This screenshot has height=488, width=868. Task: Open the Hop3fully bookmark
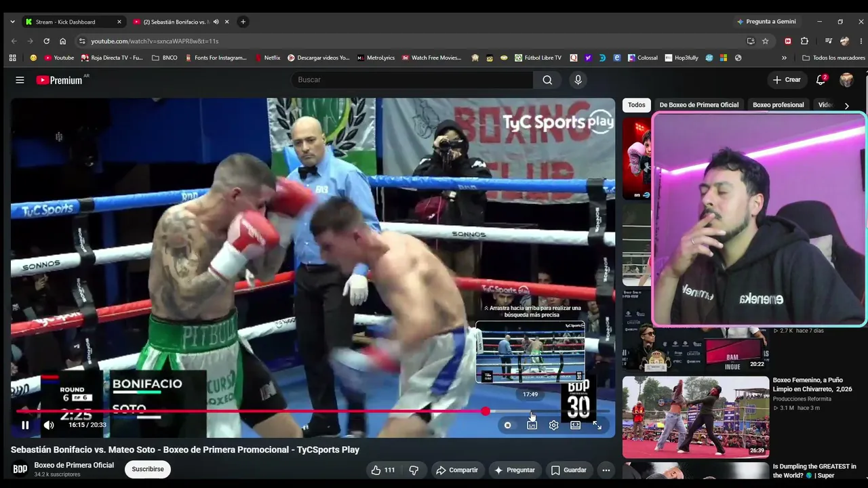tap(682, 58)
